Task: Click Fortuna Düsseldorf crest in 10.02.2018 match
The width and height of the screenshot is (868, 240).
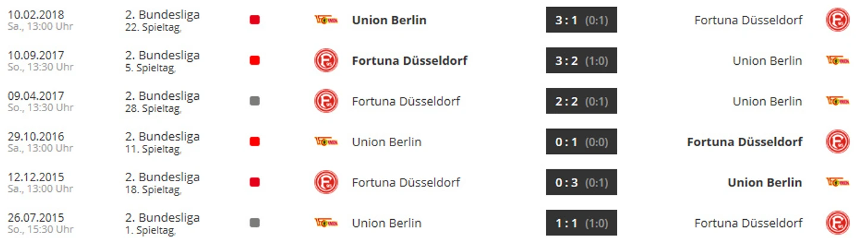Action: coord(838,20)
